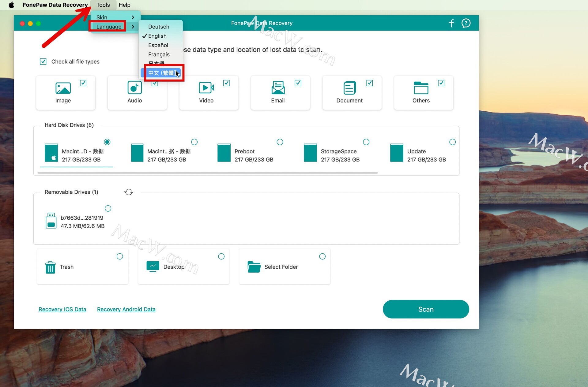Image resolution: width=588 pixels, height=387 pixels.
Task: Click the Document file icon
Action: [x=349, y=88]
